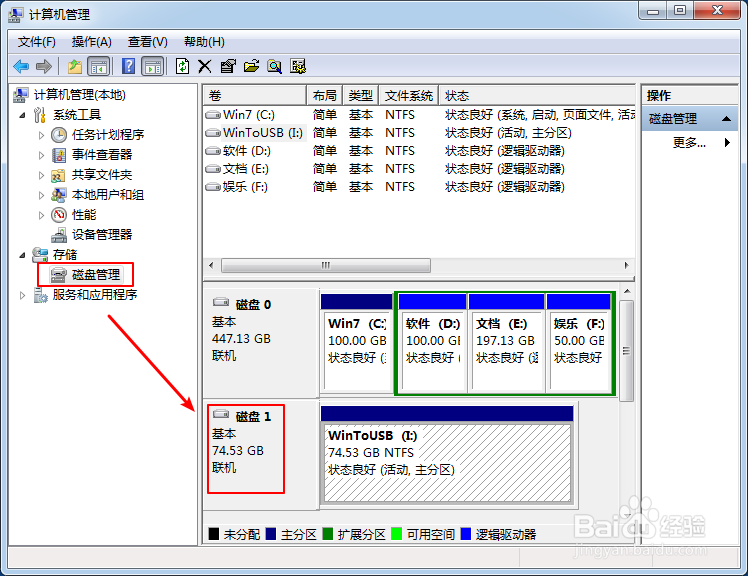Select 计算机管理(本地) root node
748x576 pixels.
(x=79, y=95)
